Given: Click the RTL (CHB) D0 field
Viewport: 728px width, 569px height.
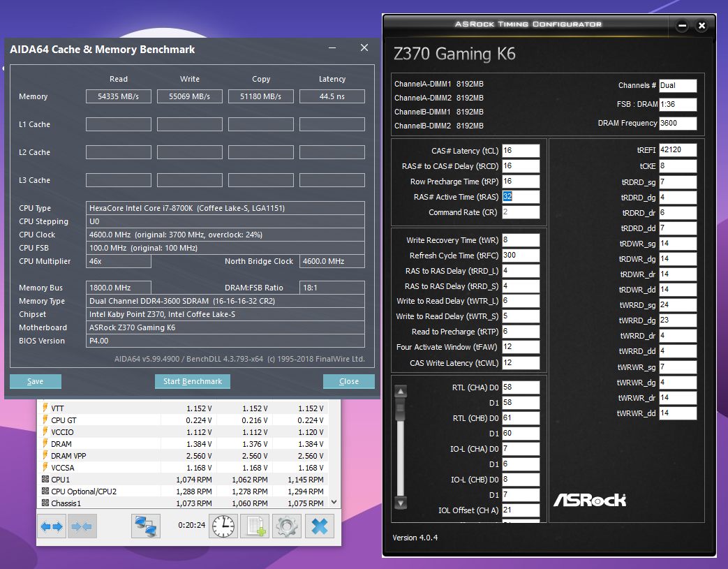Looking at the screenshot, I should [x=521, y=418].
